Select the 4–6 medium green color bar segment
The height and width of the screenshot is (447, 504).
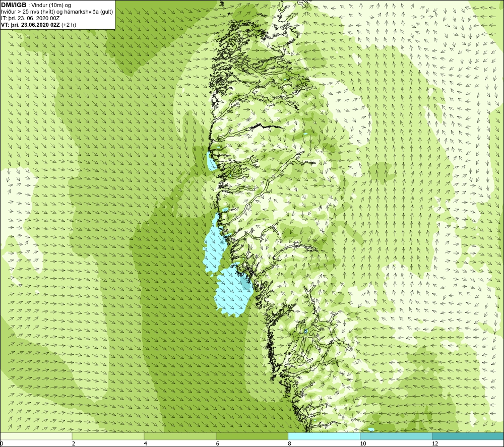point(180,436)
